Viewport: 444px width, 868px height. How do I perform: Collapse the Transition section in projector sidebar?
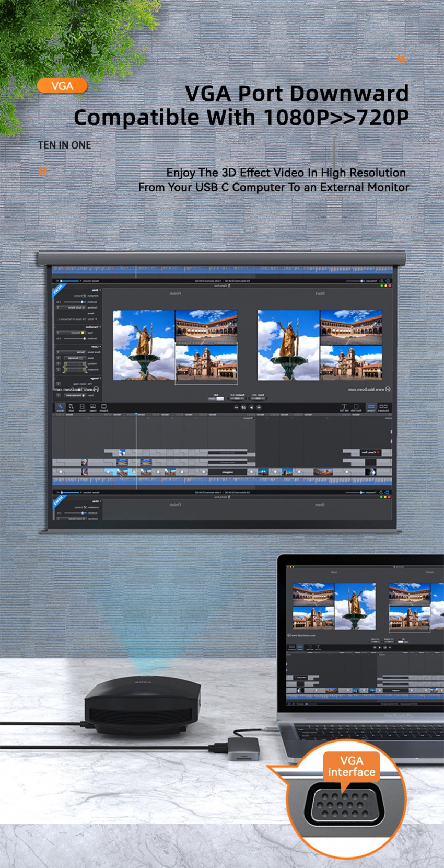coord(100,327)
